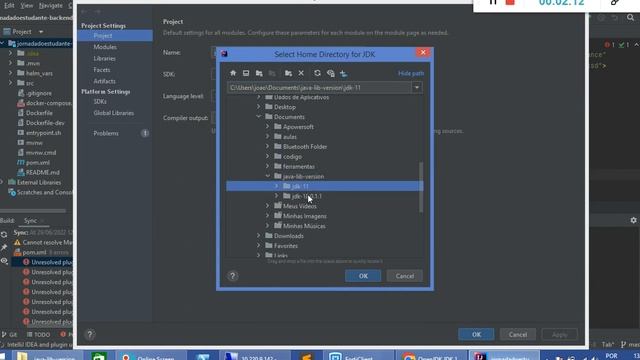640x360 pixels.
Task: Click Cancel in the JDK dialog
Action: pyautogui.click(x=404, y=276)
